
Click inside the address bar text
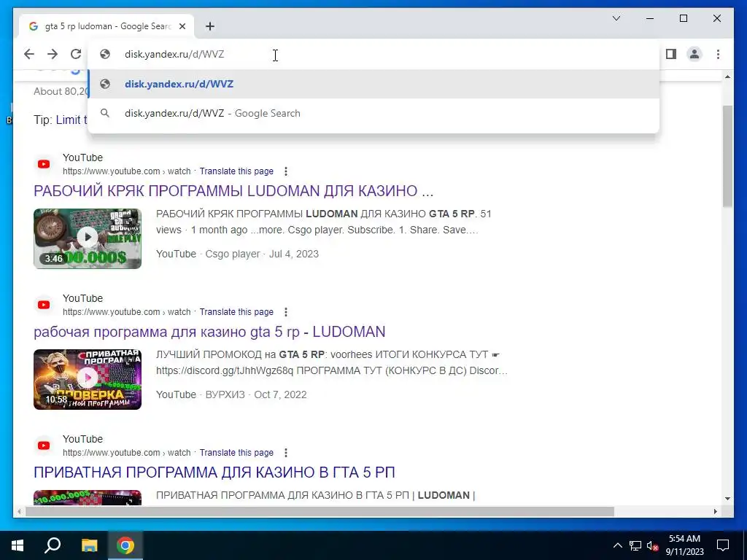[x=174, y=54]
